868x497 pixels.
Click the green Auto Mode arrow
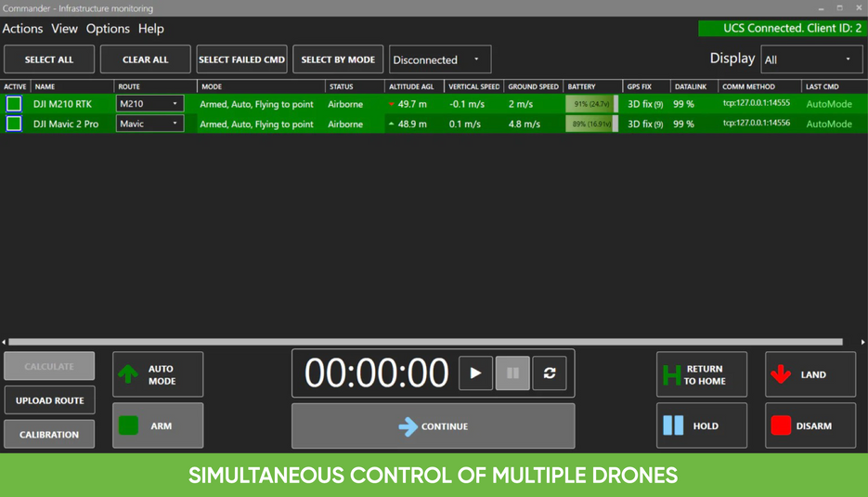tap(129, 374)
